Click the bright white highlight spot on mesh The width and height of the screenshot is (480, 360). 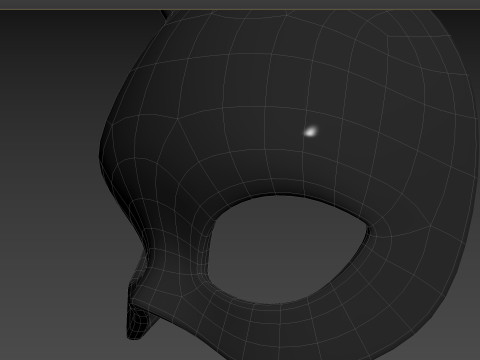coord(311,131)
